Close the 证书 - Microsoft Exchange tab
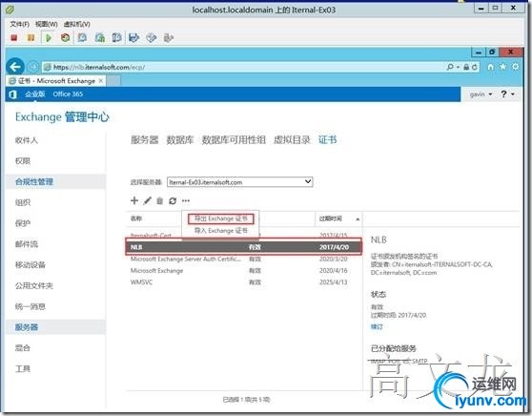The height and width of the screenshot is (416, 532). click(x=101, y=81)
